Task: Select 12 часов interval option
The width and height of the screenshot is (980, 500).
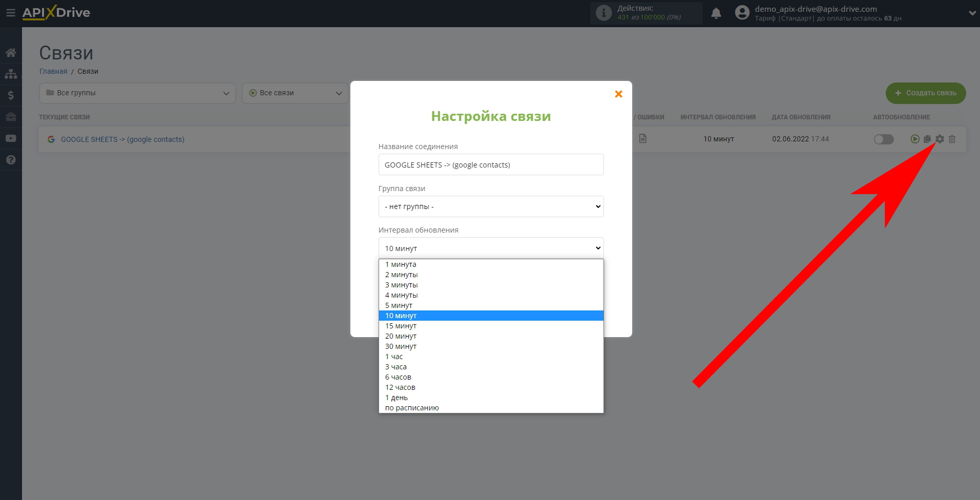Action: (491, 387)
